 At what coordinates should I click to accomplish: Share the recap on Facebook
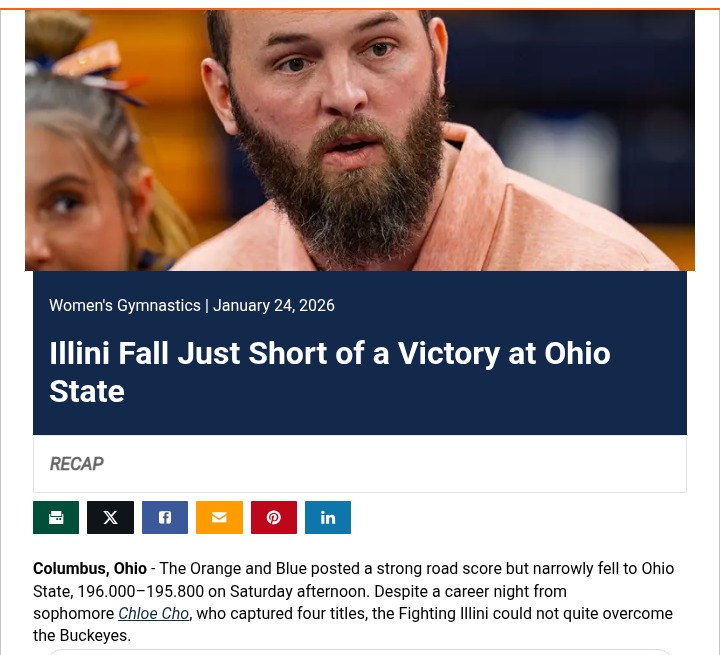[165, 517]
